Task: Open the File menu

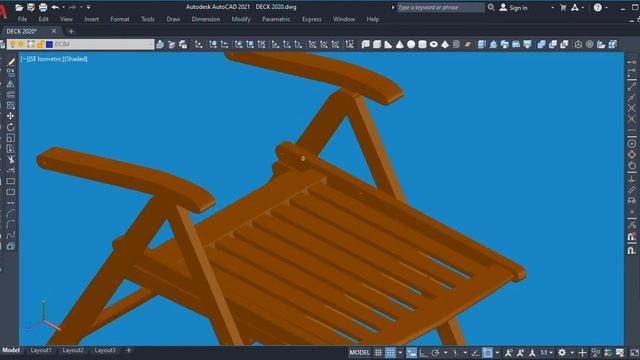Action: point(22,19)
